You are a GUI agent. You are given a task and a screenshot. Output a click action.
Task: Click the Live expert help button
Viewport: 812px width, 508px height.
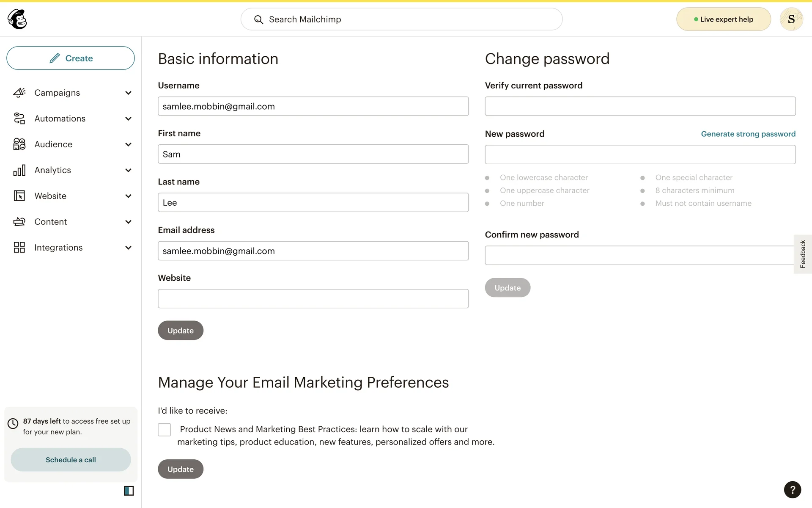pyautogui.click(x=723, y=19)
